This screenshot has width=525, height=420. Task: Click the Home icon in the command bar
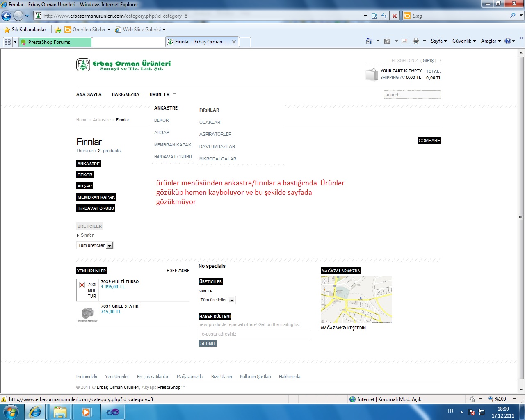click(369, 41)
